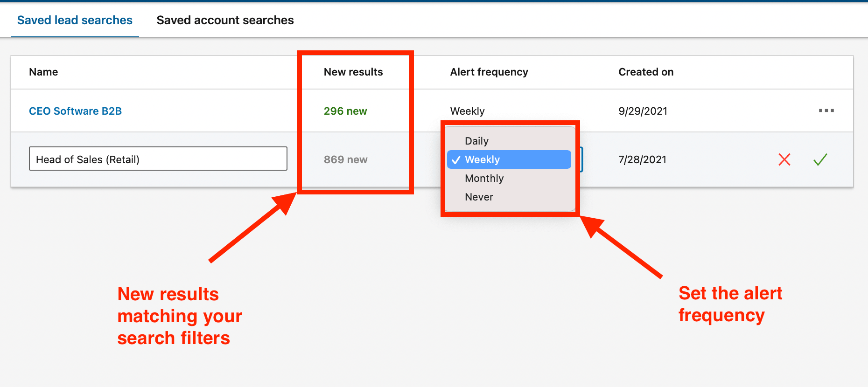This screenshot has height=387, width=868.
Task: Click the Name column header
Action: (43, 72)
